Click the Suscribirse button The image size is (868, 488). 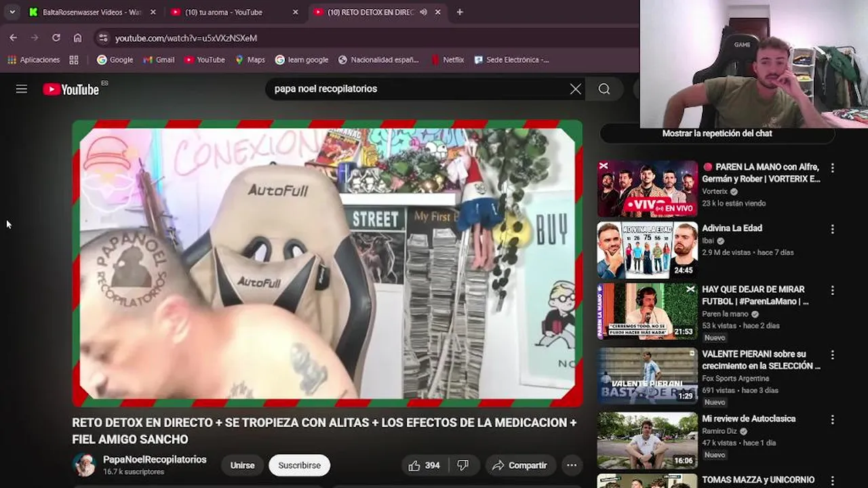click(x=299, y=465)
